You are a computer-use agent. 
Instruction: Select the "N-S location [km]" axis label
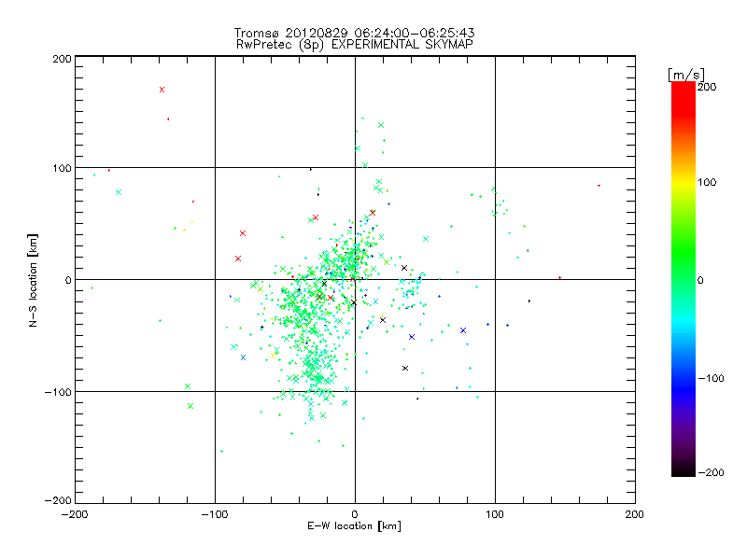point(33,280)
